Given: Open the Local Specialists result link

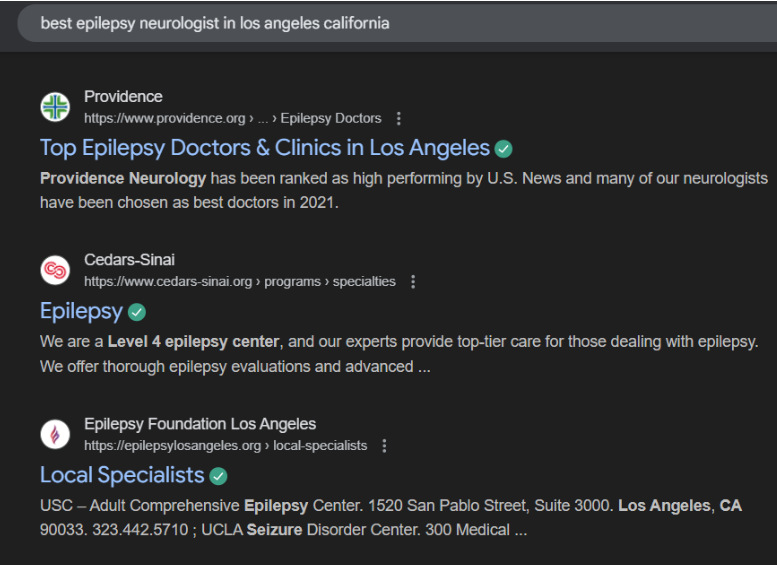Looking at the screenshot, I should pyautogui.click(x=122, y=475).
